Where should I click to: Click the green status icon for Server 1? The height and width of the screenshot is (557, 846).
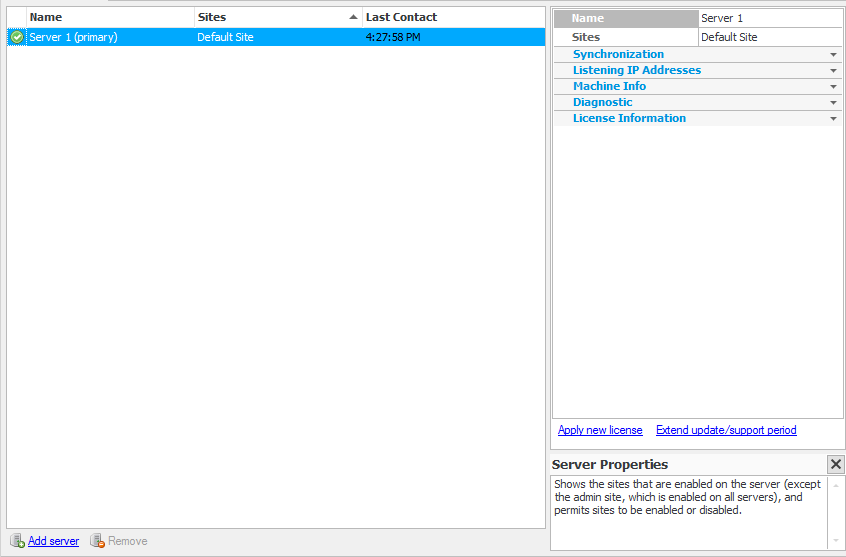(17, 37)
